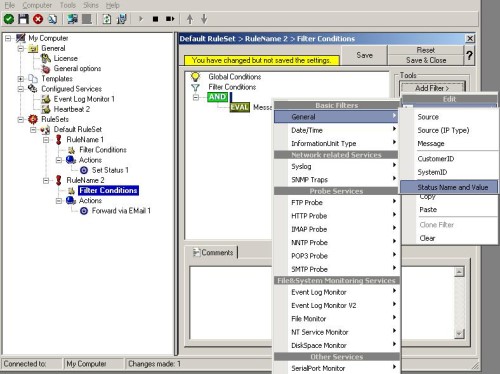Click the green checkmark confirm toolbar icon
This screenshot has width=500, height=374.
[9, 19]
